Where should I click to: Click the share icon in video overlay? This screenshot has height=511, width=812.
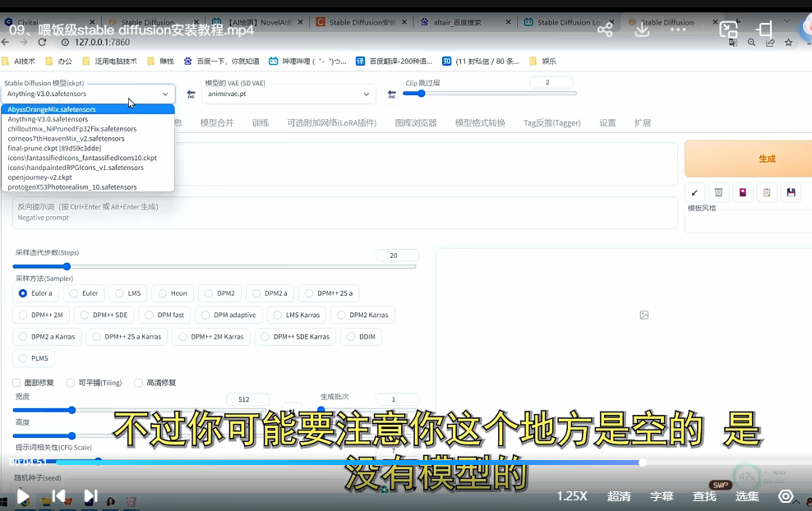click(605, 30)
